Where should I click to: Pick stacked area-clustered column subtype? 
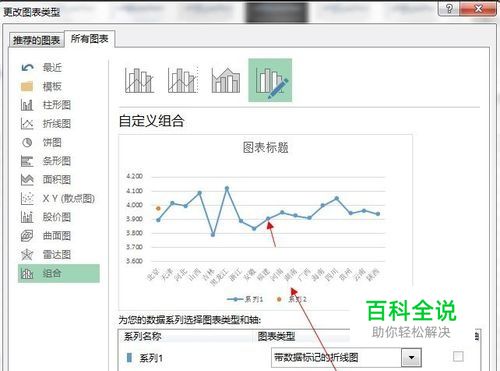226,80
